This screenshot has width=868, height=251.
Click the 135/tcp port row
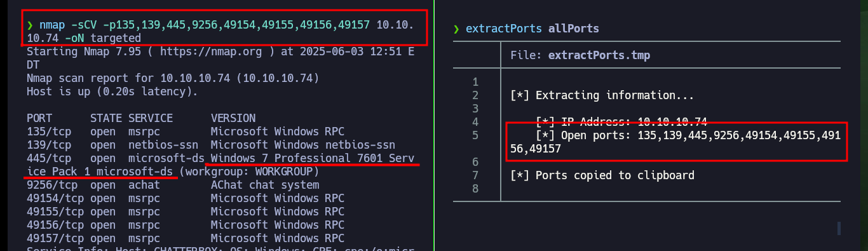click(x=186, y=132)
